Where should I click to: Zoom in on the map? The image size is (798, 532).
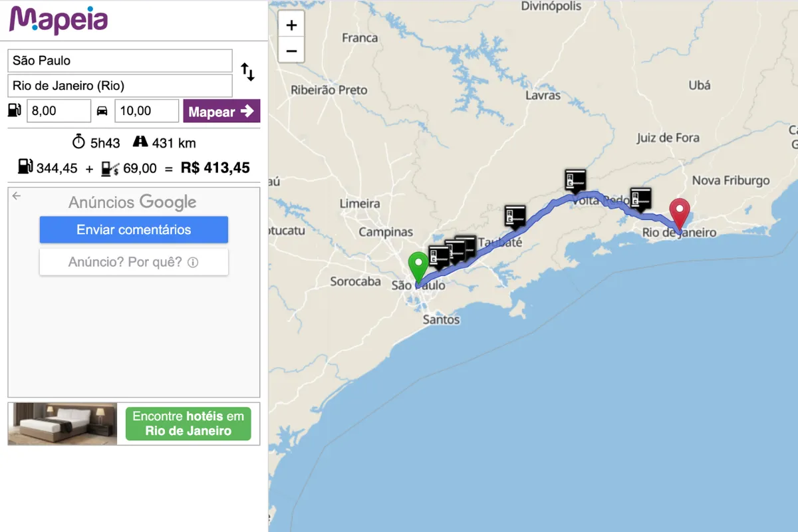point(291,26)
